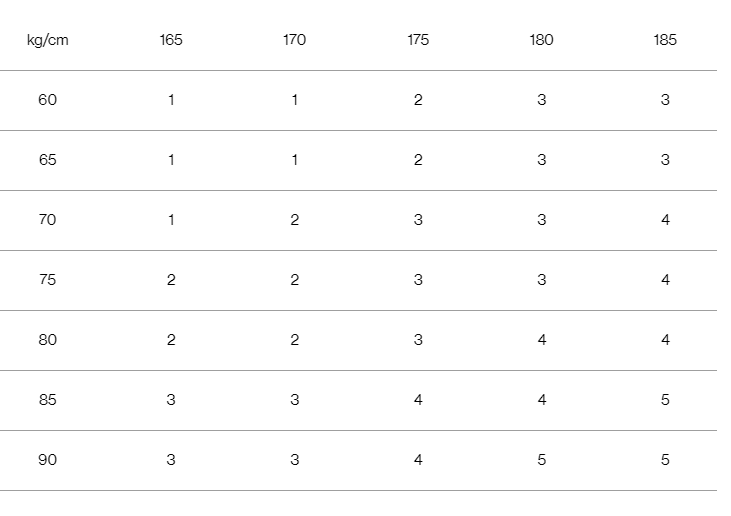Click the 180 column header
This screenshot has width=731, height=516.
(x=541, y=40)
